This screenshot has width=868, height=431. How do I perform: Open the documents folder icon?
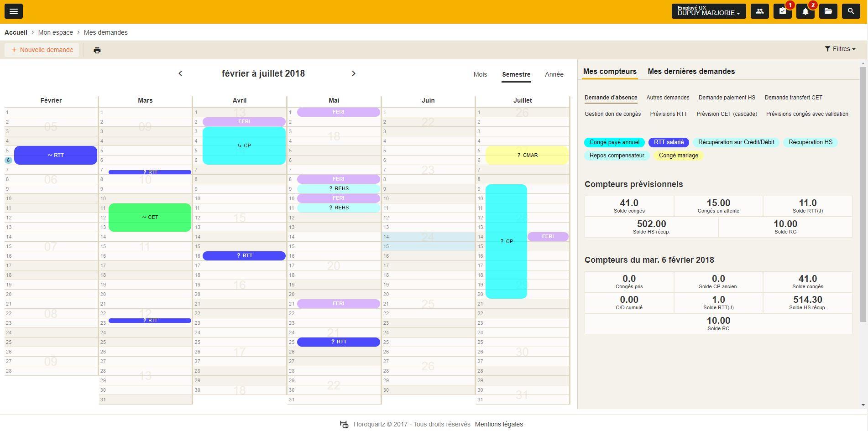(828, 10)
